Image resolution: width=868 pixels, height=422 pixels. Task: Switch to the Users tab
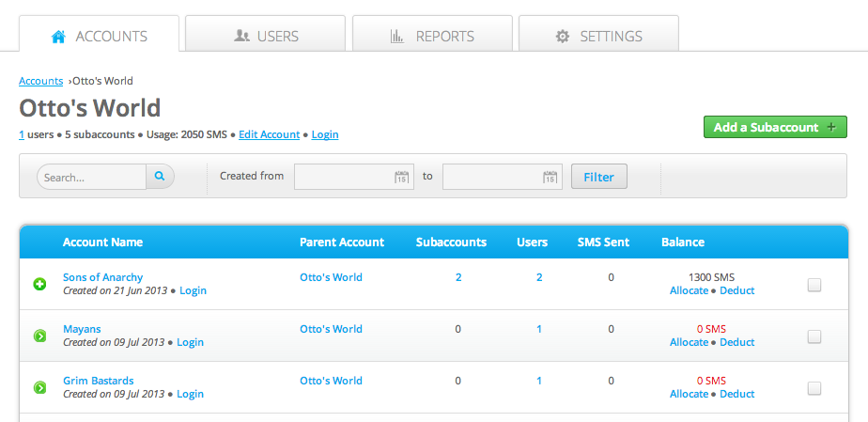coord(266,36)
